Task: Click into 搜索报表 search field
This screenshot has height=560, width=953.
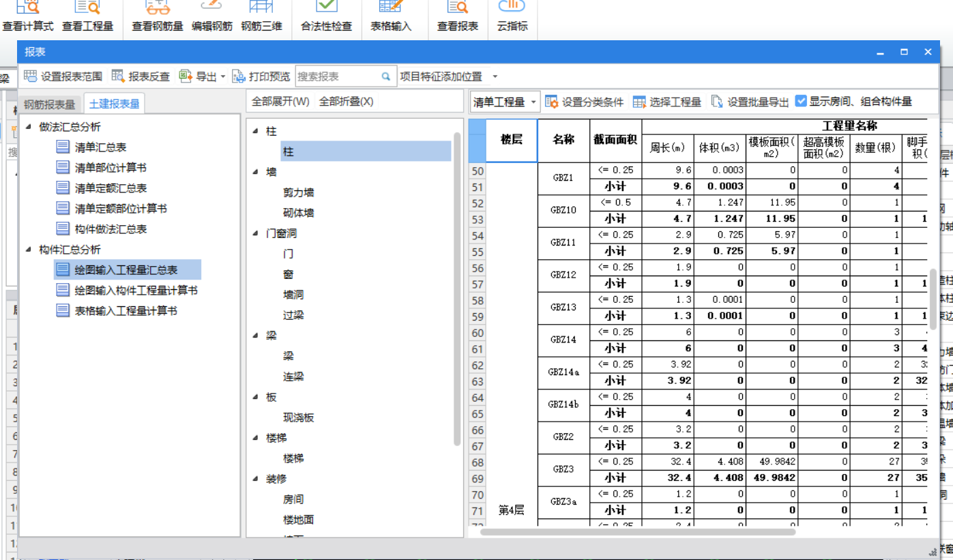Action: coord(337,76)
